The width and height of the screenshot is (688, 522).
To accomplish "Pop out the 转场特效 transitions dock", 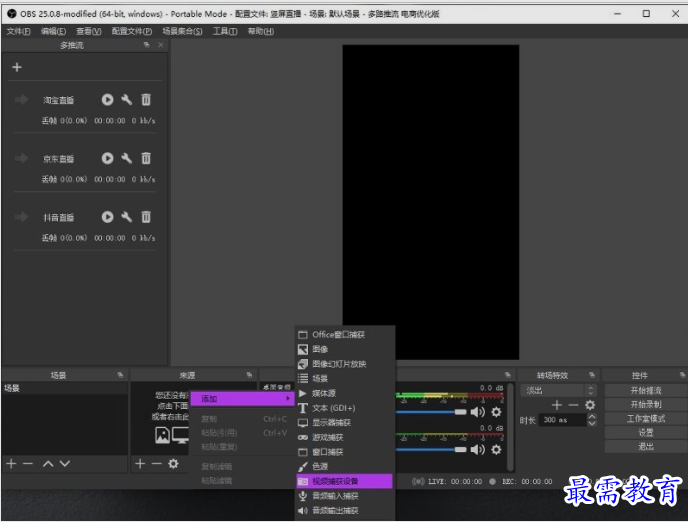I will [592, 375].
